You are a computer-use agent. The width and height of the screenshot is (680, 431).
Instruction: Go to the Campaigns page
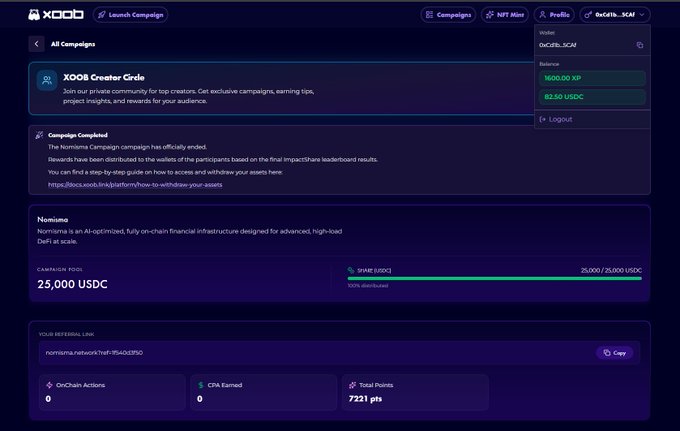(x=448, y=15)
